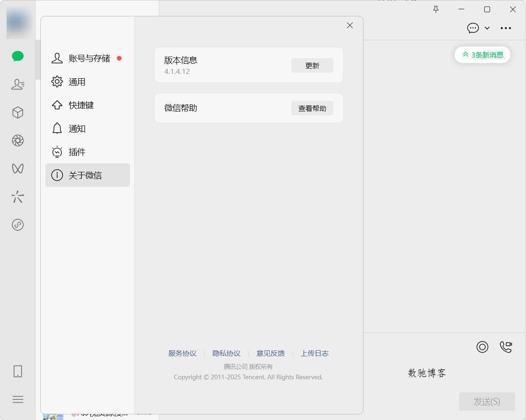526x420 pixels.
Task: Expand the dropdown arrow beside chat bubble
Action: coord(487,28)
